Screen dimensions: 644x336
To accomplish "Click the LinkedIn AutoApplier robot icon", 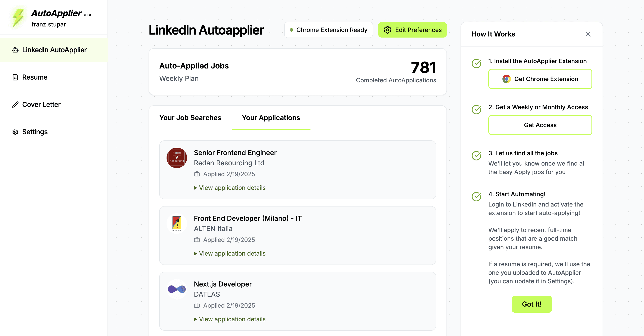I will 15,50.
